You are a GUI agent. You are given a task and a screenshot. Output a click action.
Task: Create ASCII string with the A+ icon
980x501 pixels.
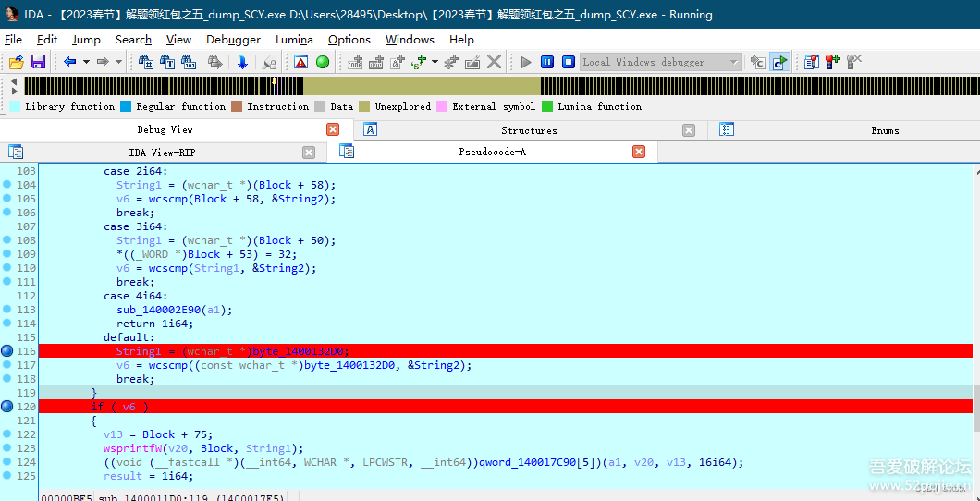pyautogui.click(x=398, y=62)
